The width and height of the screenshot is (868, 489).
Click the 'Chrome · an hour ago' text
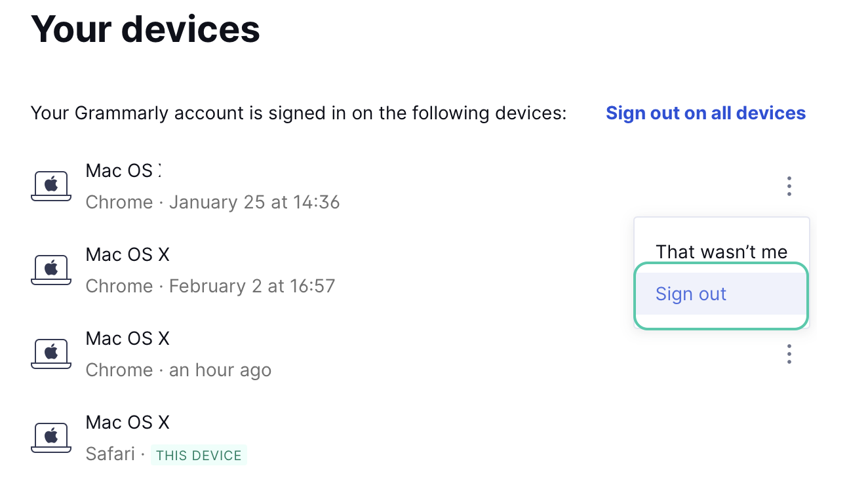(178, 370)
